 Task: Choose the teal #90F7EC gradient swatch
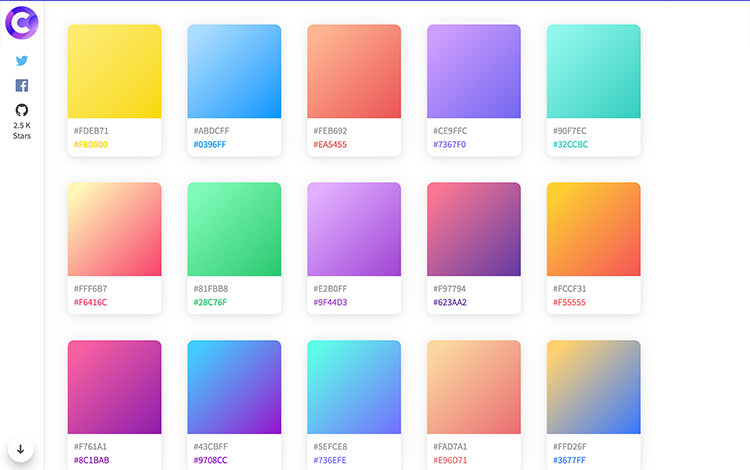point(593,71)
